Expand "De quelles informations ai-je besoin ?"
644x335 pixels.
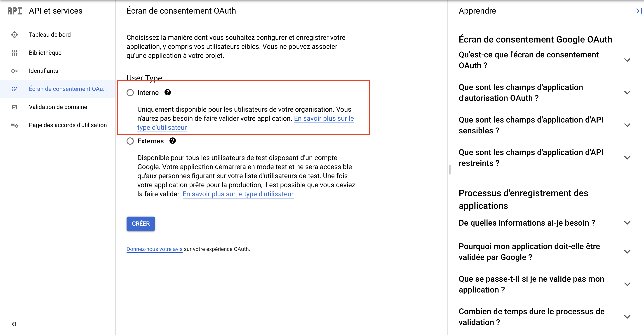click(x=627, y=223)
